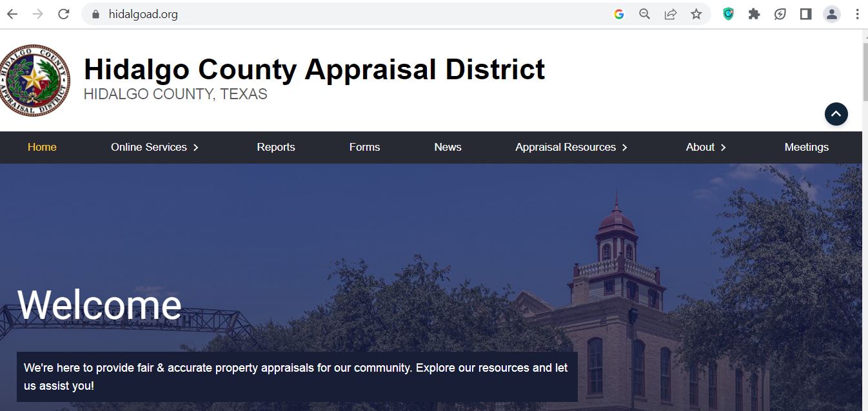
Task: Go to the Reports page
Action: (x=276, y=147)
